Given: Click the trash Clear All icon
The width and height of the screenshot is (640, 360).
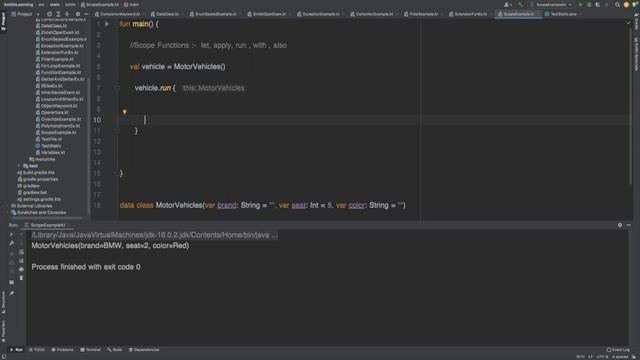Looking at the screenshot, I should pos(21,278).
